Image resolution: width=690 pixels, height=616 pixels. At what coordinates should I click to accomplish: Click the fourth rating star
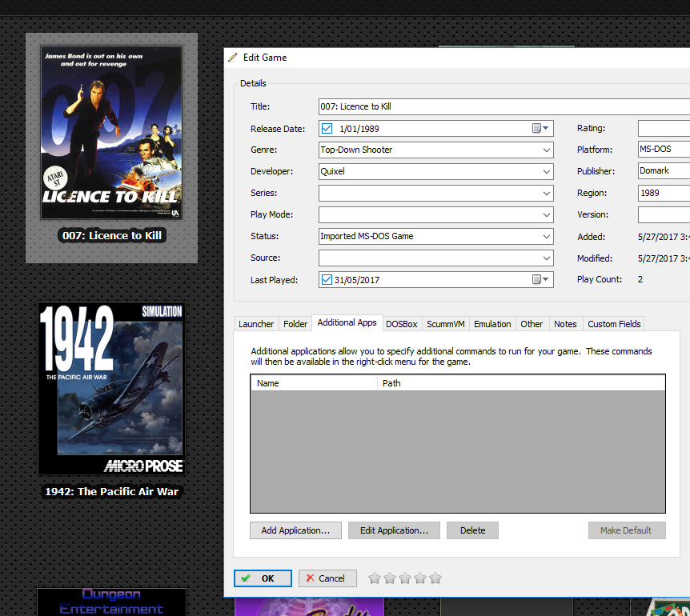pyautogui.click(x=420, y=578)
